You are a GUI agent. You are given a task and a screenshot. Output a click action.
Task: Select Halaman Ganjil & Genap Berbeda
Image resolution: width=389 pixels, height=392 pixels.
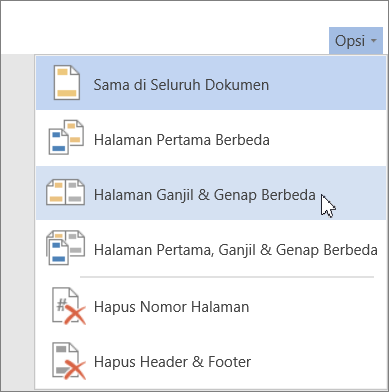pos(211,193)
